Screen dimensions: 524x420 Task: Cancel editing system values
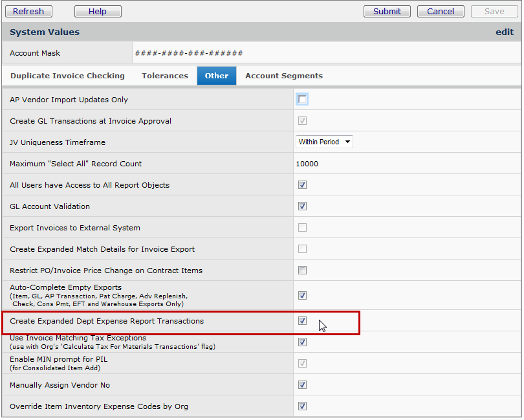click(441, 11)
